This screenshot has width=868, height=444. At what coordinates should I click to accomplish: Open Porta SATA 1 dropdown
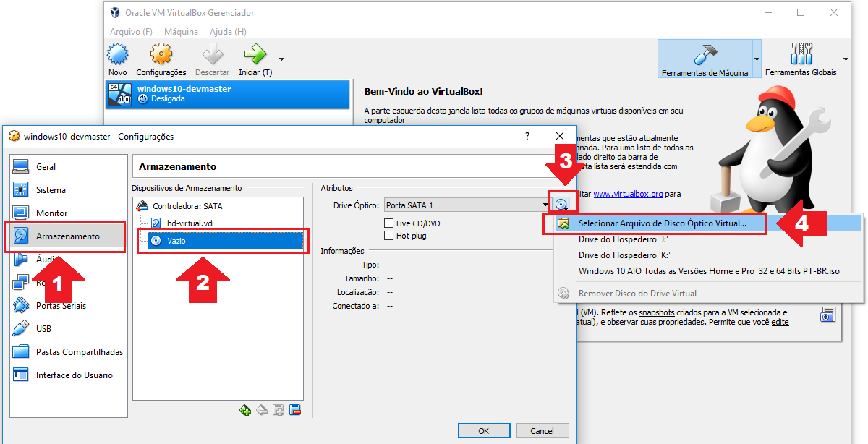467,205
